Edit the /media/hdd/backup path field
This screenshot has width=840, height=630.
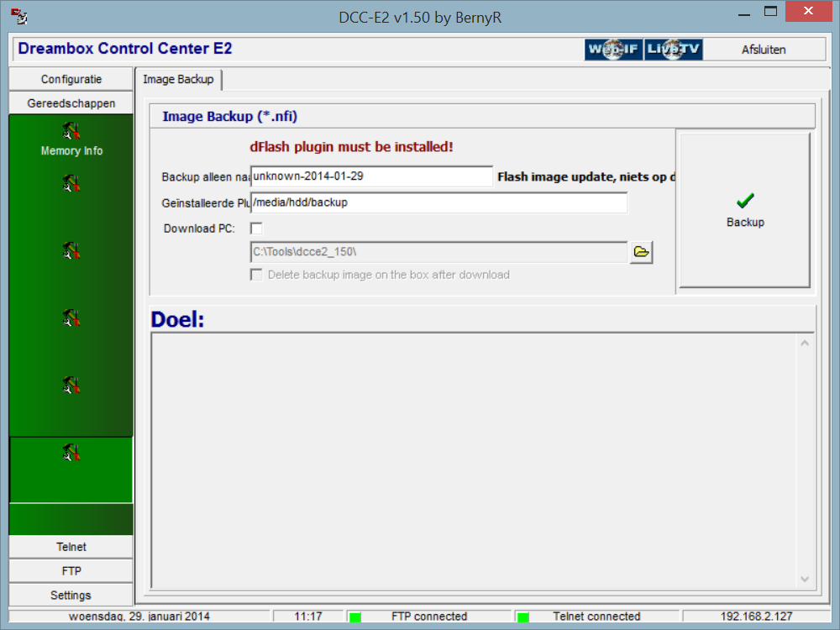coord(438,202)
